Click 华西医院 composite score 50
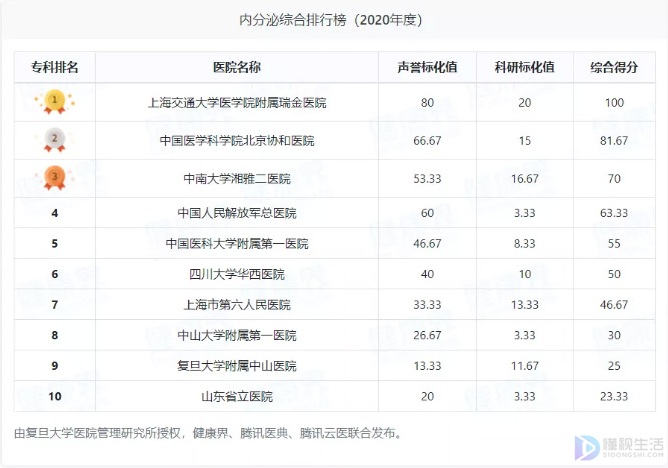Screen dimensions: 668x468 click(x=614, y=274)
